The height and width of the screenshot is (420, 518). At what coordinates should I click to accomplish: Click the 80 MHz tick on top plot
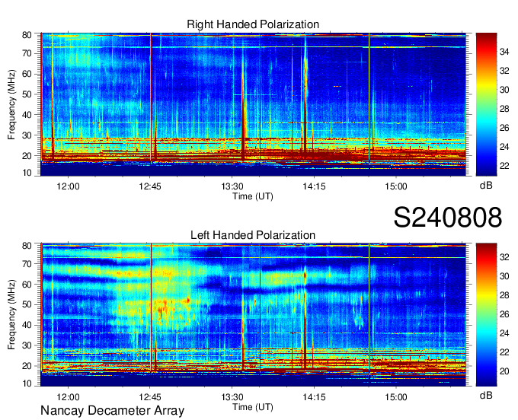point(27,35)
